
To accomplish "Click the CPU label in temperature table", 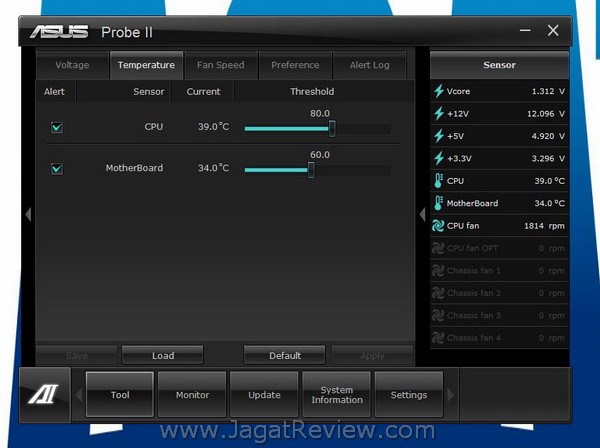I will (154, 127).
